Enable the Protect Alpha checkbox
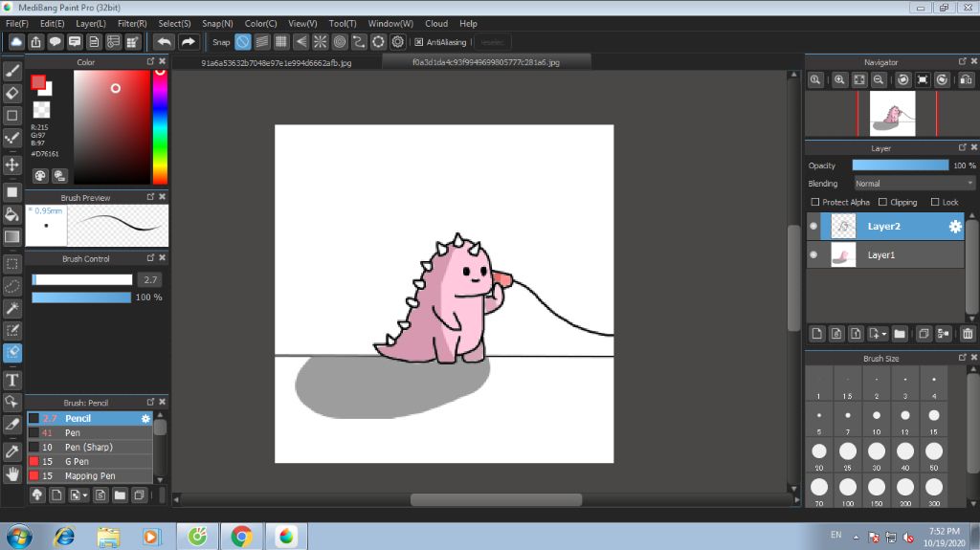The height and width of the screenshot is (550, 980). (x=815, y=203)
